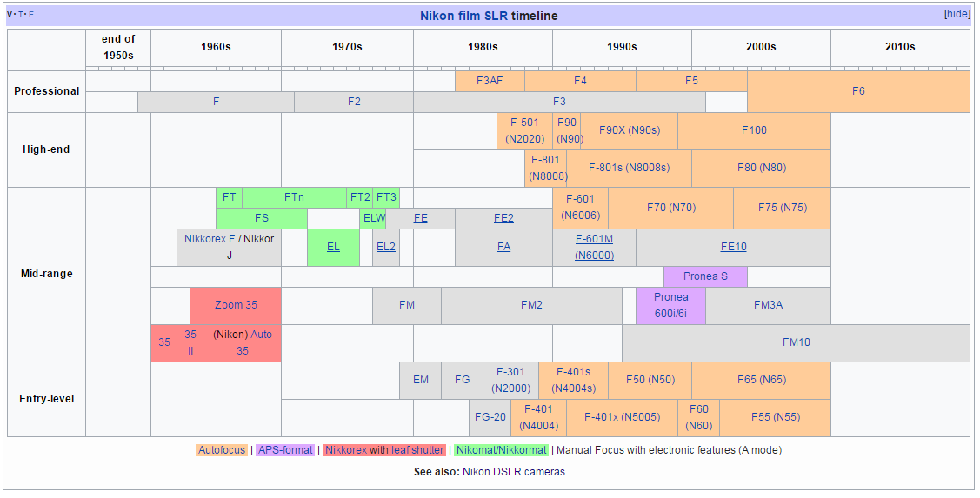Open the EM camera link
Image resolution: width=980 pixels, height=498 pixels.
point(421,380)
